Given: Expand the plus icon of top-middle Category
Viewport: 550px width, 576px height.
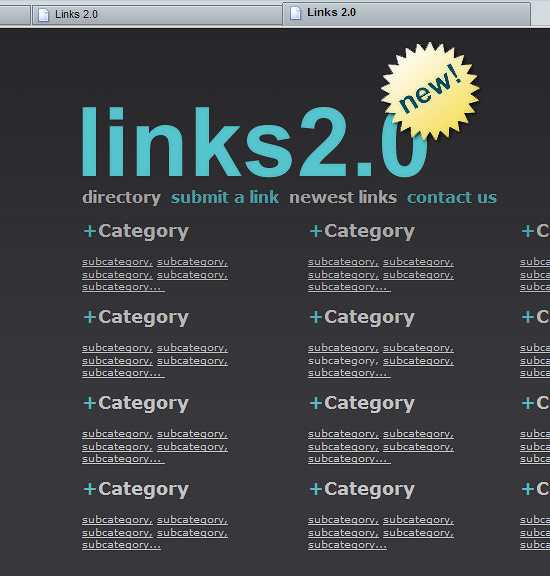Looking at the screenshot, I should 316,231.
